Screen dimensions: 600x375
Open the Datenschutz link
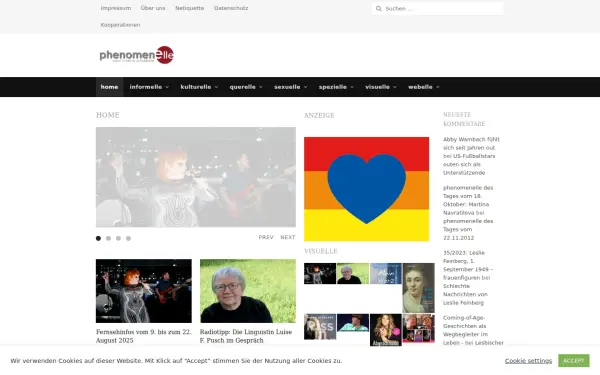click(x=231, y=8)
